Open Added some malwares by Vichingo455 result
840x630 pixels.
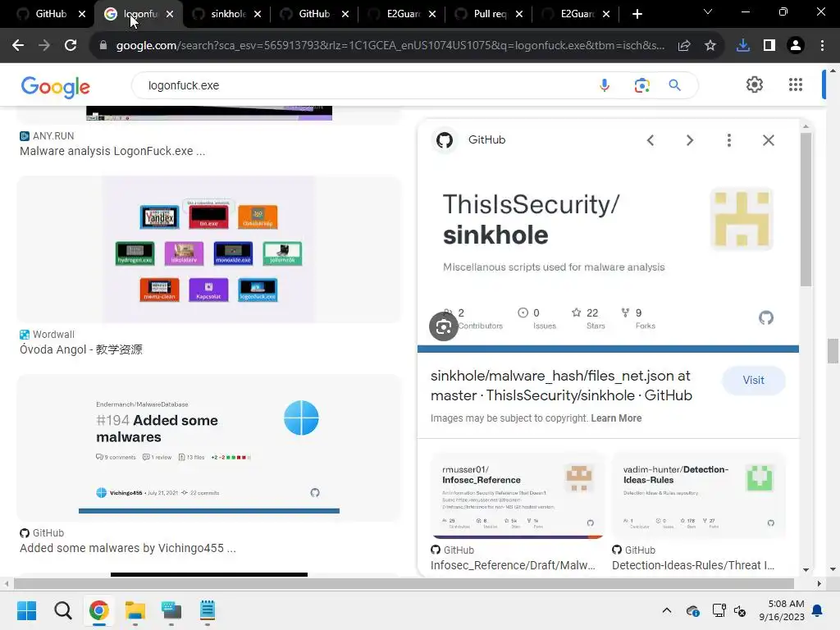(x=127, y=548)
